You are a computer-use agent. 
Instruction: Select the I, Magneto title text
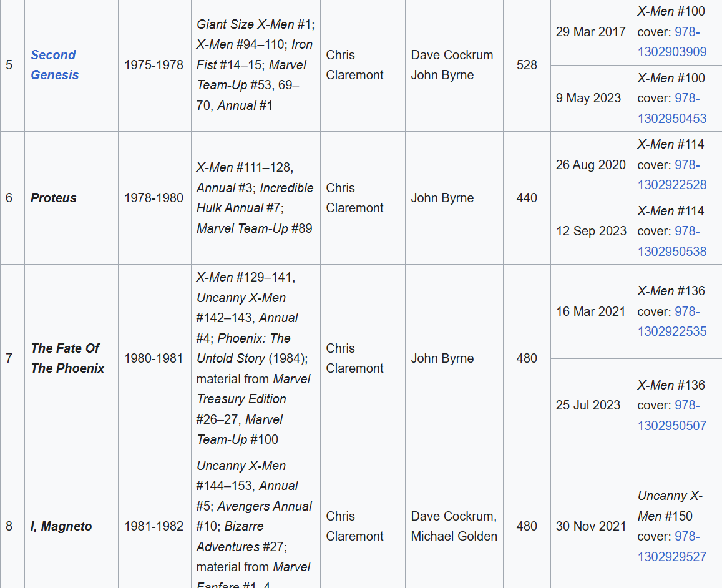coord(61,526)
